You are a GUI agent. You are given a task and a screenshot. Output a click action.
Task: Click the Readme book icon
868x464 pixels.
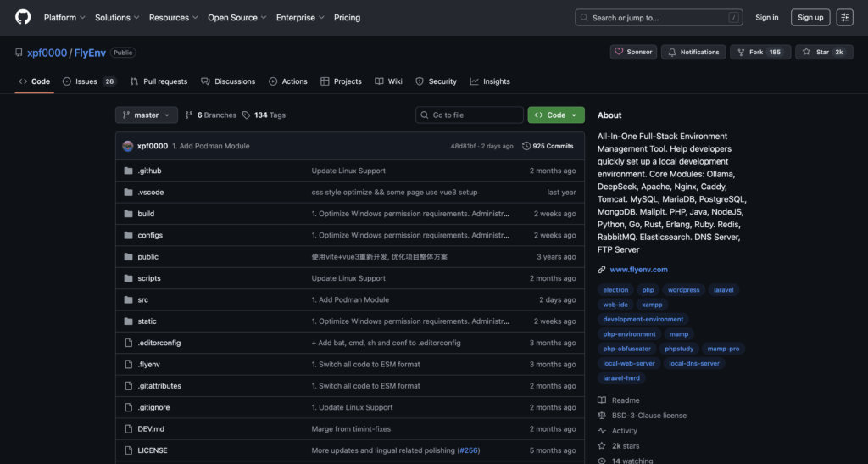click(x=602, y=400)
